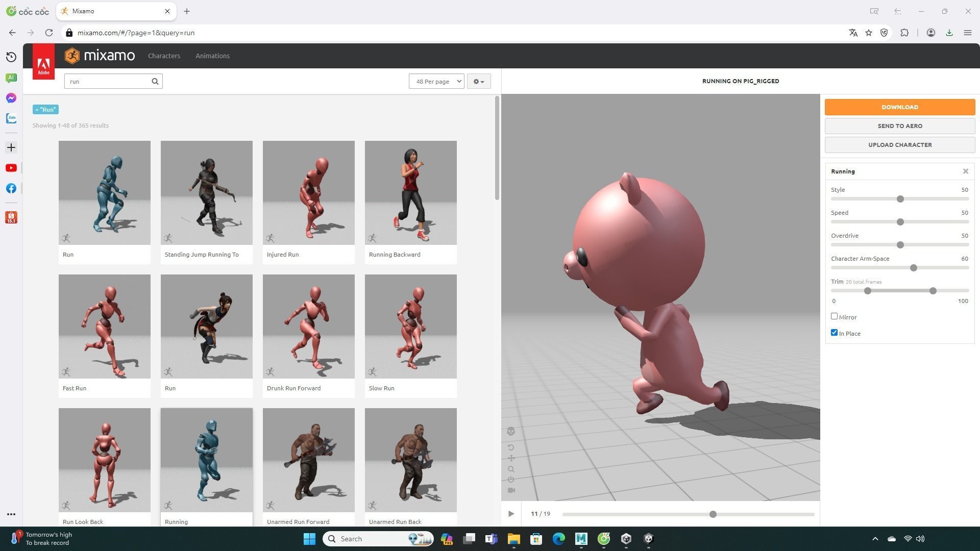Open the Windows Start menu
The image size is (980, 551).
309,539
